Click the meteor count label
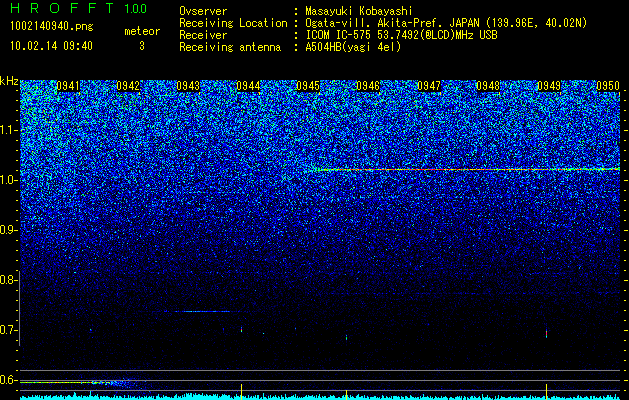Screen dimensions: 629x400 [x=142, y=31]
